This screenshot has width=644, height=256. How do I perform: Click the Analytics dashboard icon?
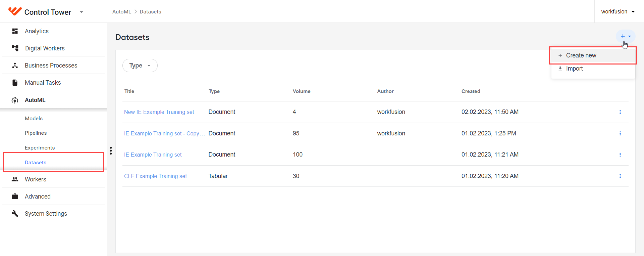pyautogui.click(x=15, y=31)
